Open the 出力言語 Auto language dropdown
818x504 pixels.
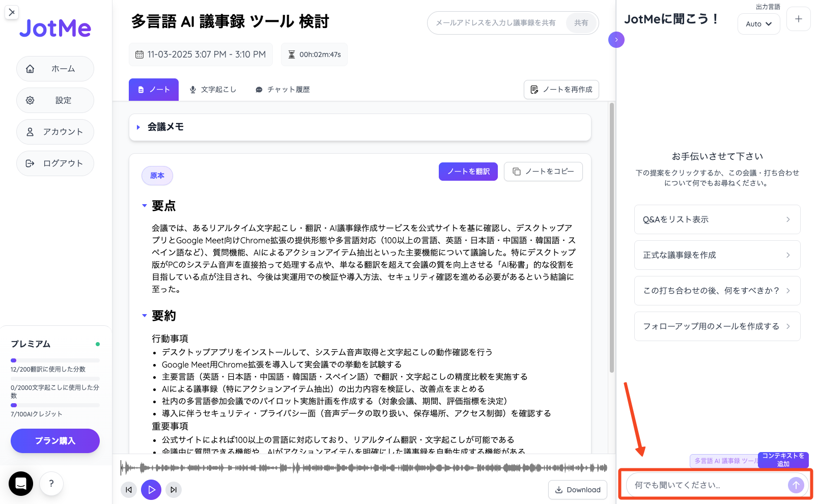point(759,24)
